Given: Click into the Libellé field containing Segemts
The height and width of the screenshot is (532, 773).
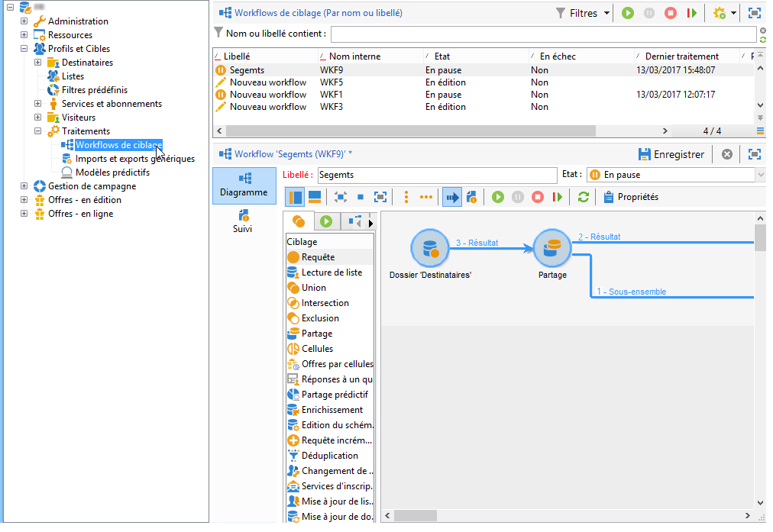Looking at the screenshot, I should (437, 175).
